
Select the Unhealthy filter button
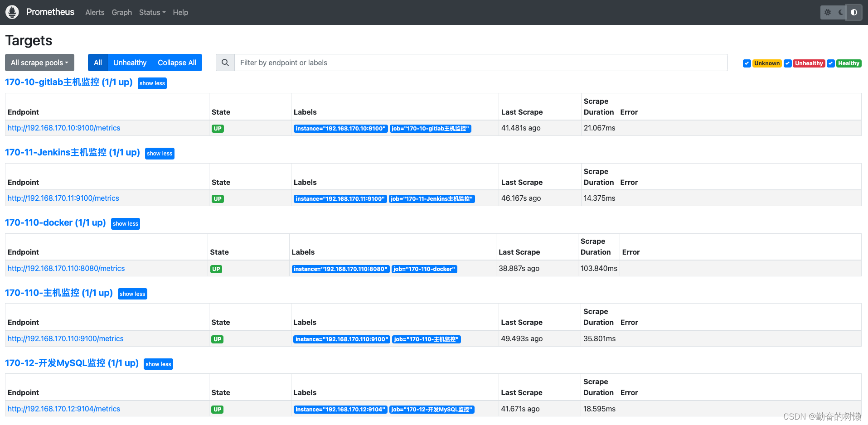coord(130,63)
